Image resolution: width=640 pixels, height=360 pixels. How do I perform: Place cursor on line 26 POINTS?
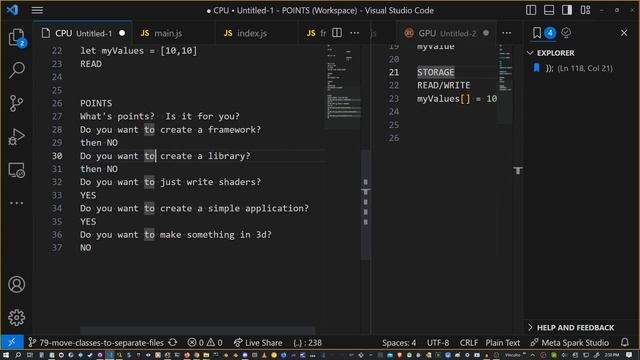pos(96,103)
